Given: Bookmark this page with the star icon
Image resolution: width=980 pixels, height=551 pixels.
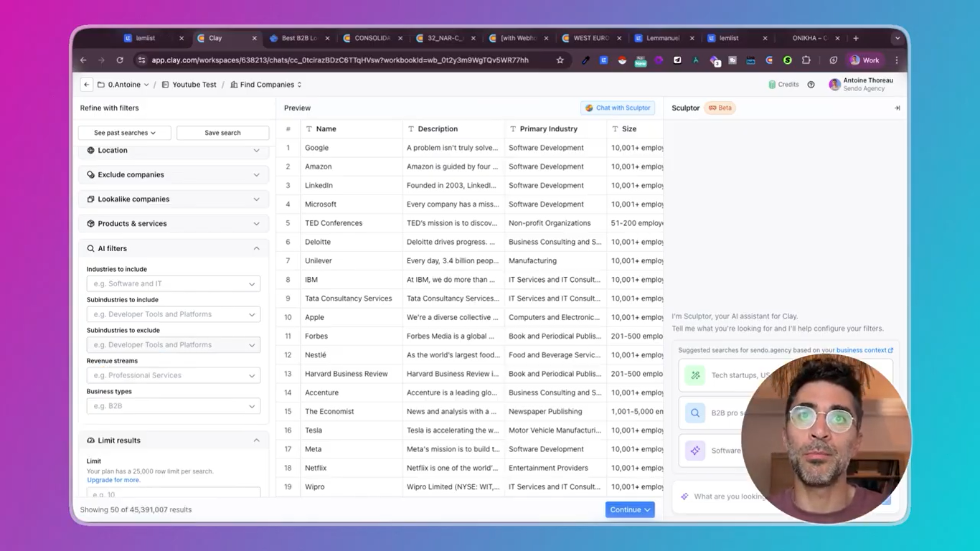Looking at the screenshot, I should 560,60.
